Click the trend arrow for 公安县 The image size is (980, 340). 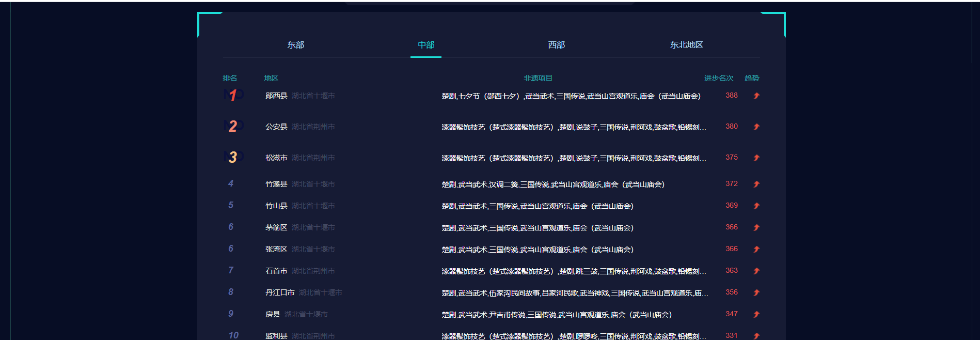756,127
